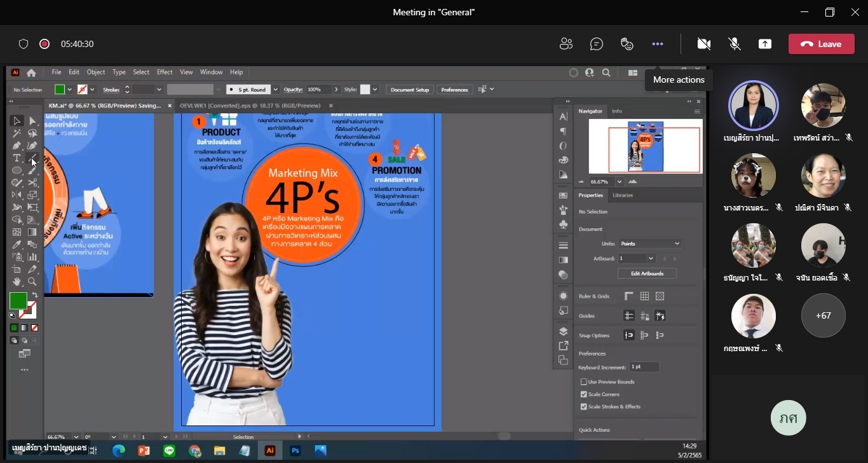Image resolution: width=868 pixels, height=463 pixels.
Task: Select the Direct Selection tool
Action: 32,121
